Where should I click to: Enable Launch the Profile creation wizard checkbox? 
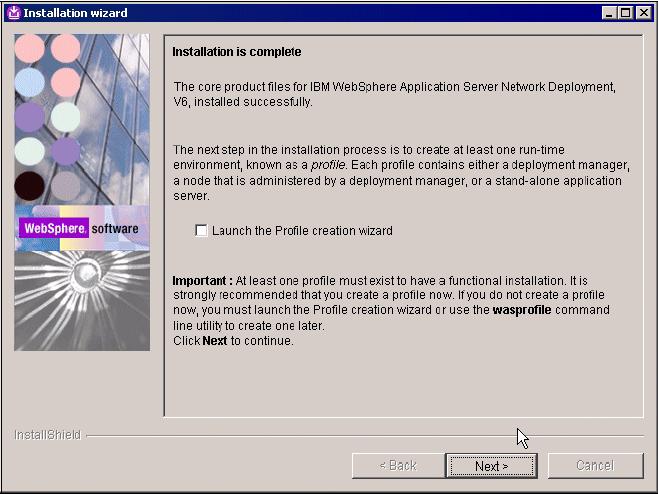201,230
